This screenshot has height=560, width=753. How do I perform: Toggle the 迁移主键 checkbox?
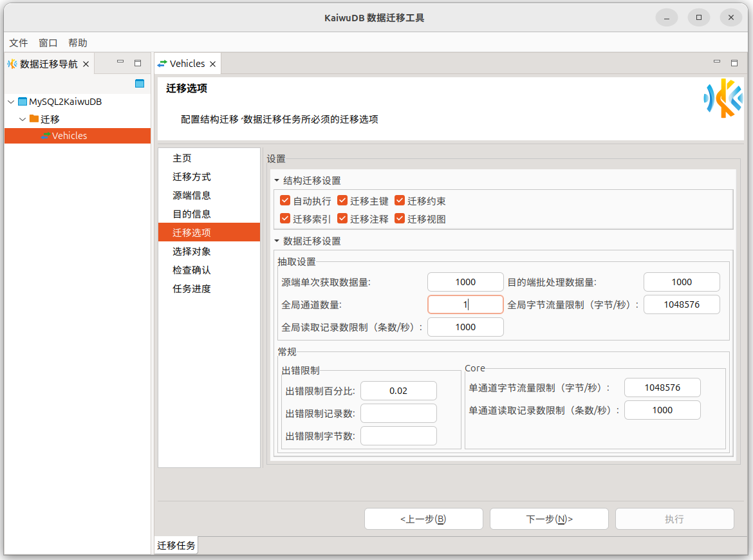click(x=342, y=201)
